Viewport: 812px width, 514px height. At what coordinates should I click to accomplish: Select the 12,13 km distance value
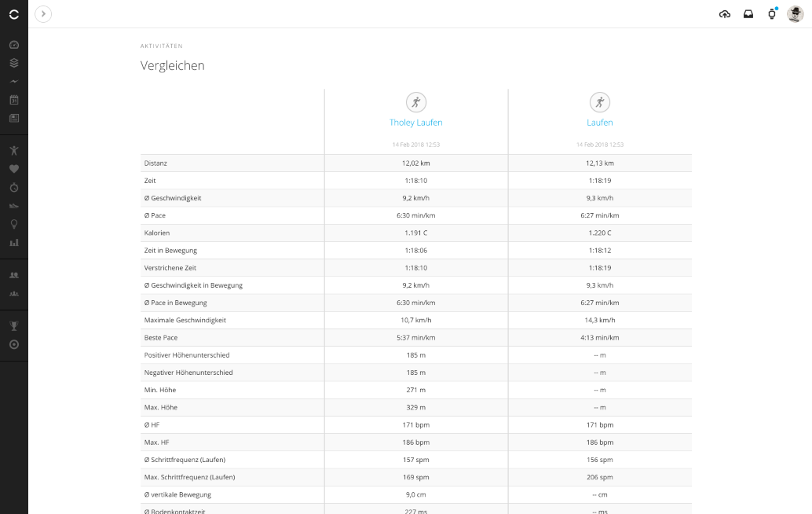coord(600,163)
